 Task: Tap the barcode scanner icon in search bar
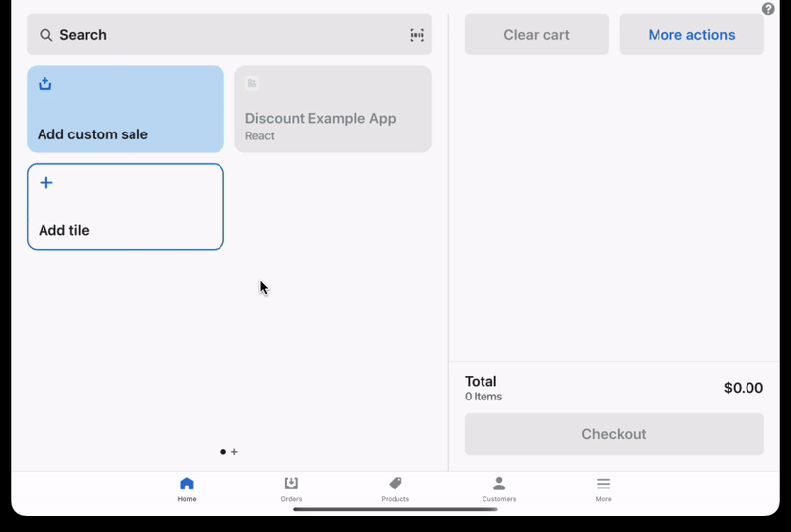417,35
